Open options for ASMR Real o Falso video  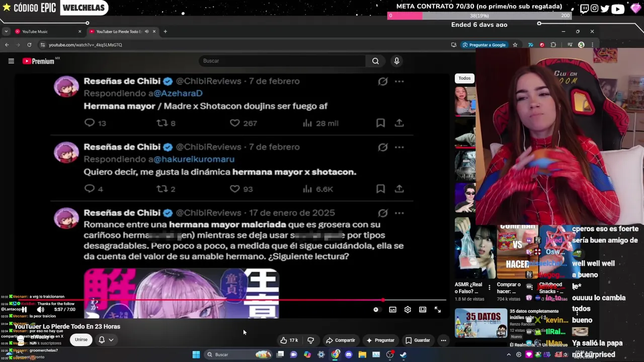(x=490, y=288)
